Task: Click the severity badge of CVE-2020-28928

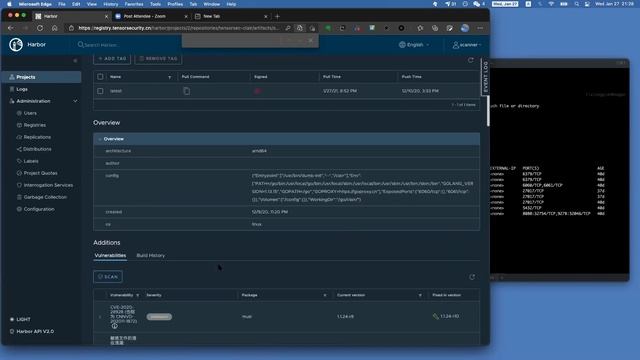Action: [159, 317]
